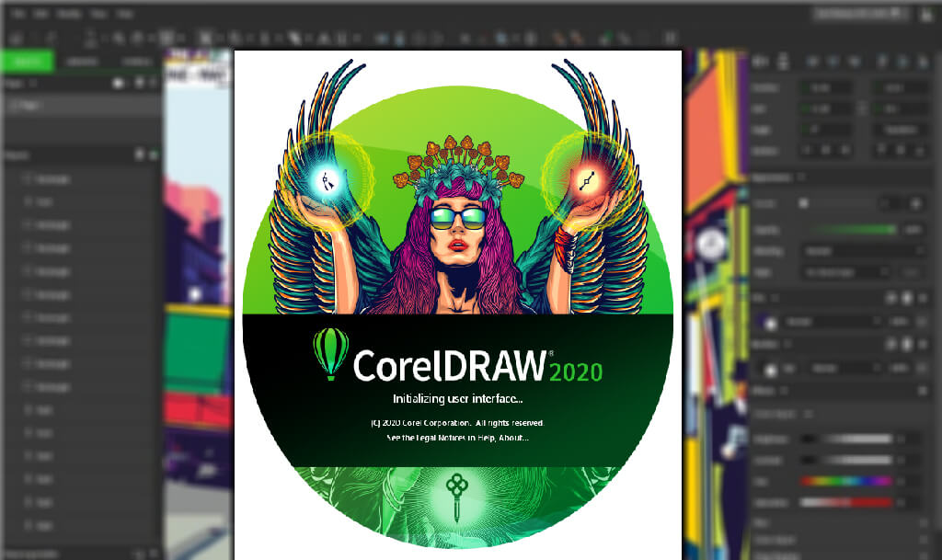Click the pen nib icon in blue orb
The image size is (942, 560).
point(327,180)
